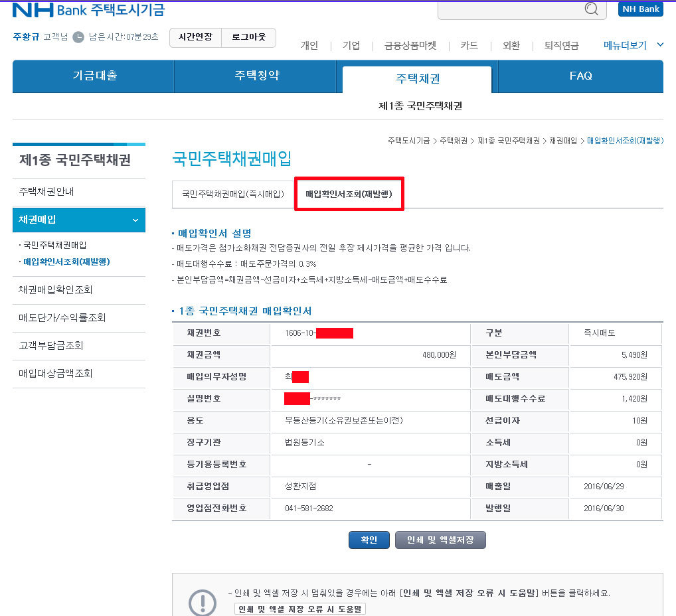Open the 외환 menu
The height and width of the screenshot is (616, 676).
tap(511, 45)
